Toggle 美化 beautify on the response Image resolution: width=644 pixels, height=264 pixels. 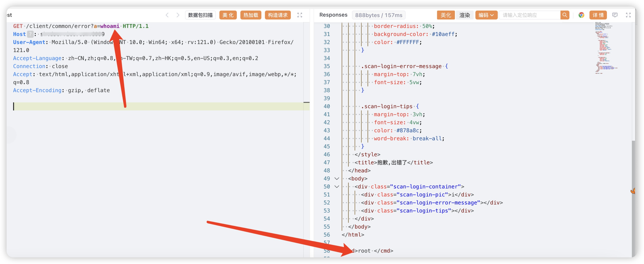point(445,15)
